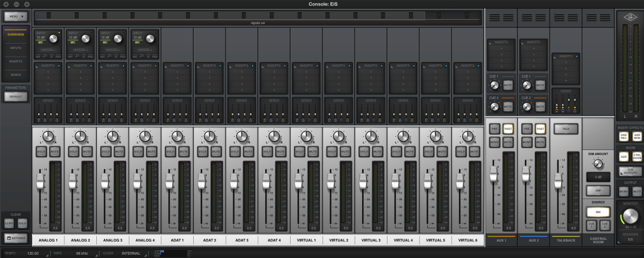Add a plug-in to Virtual 1's first insert slot
Viewport: 644px width, 258px height.
[307, 71]
